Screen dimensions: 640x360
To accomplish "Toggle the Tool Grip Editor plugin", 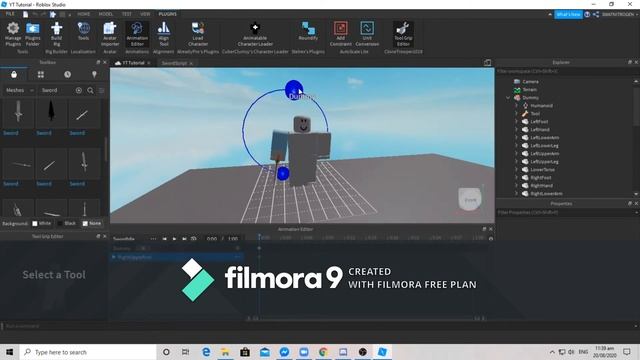I will (403, 34).
